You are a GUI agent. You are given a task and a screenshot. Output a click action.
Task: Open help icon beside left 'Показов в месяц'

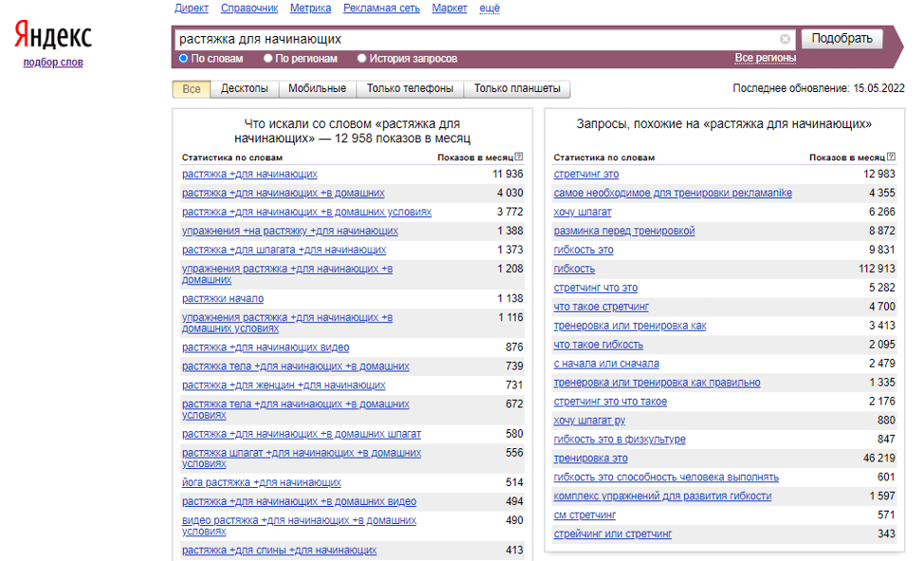click(x=519, y=157)
